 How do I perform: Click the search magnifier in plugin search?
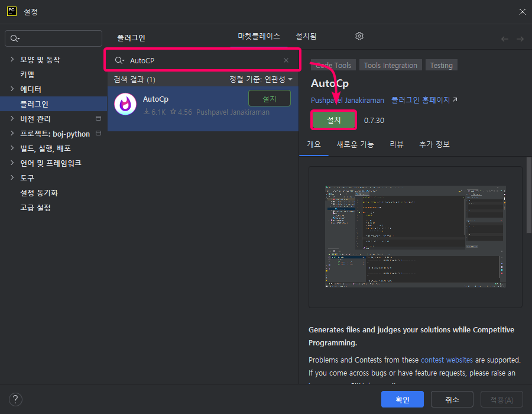(119, 60)
